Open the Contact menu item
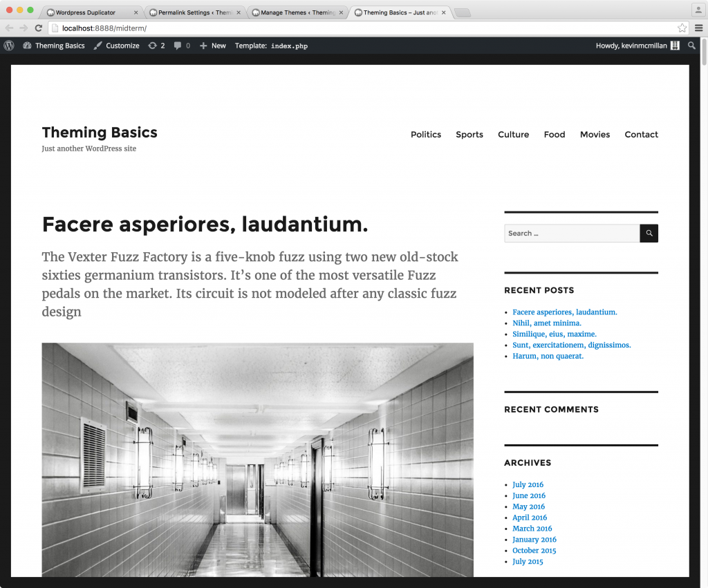Viewport: 708px width, 588px height. click(x=641, y=135)
